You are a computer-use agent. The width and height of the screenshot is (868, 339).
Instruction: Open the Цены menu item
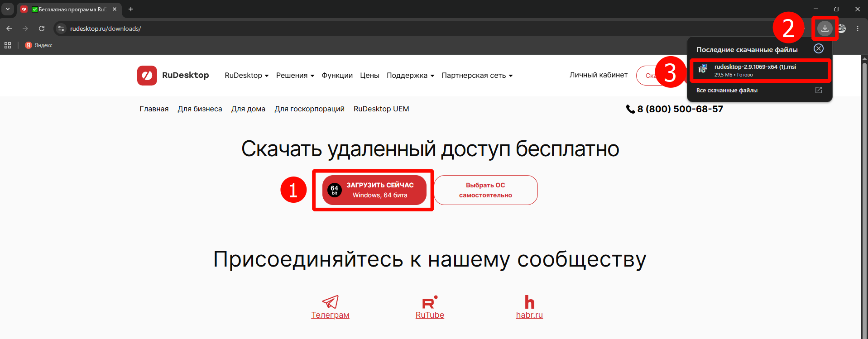click(370, 76)
